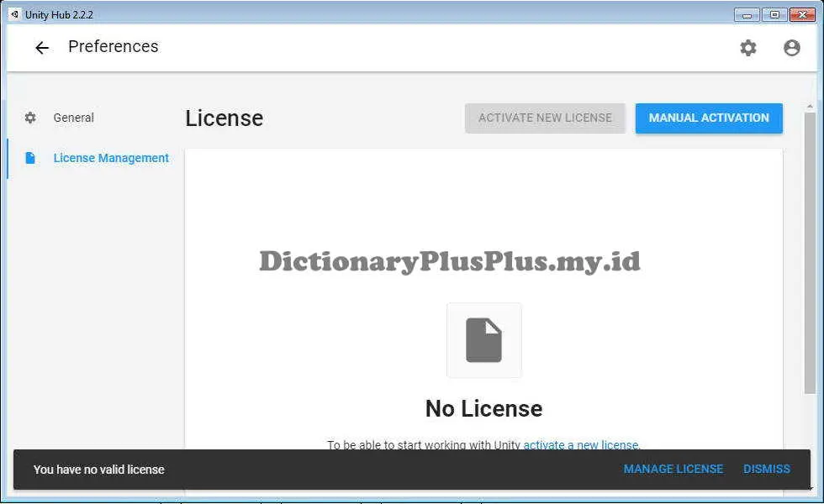Click the License Management document icon
Image resolution: width=824 pixels, height=504 pixels.
click(x=30, y=158)
